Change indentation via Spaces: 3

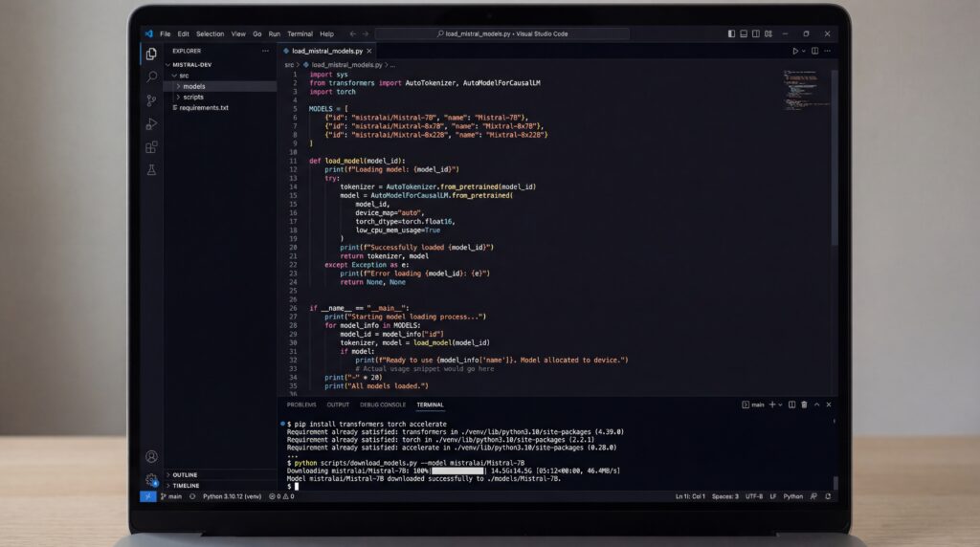tap(725, 496)
